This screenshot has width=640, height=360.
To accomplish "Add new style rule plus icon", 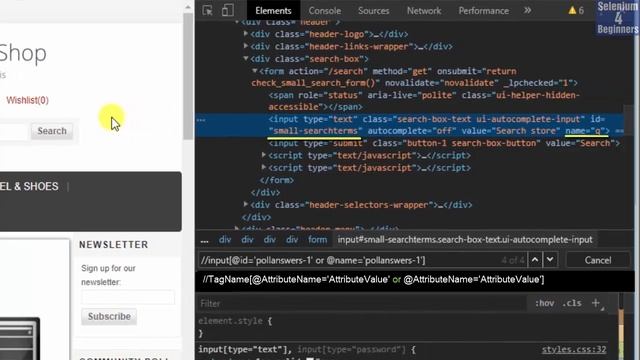I will [x=596, y=303].
